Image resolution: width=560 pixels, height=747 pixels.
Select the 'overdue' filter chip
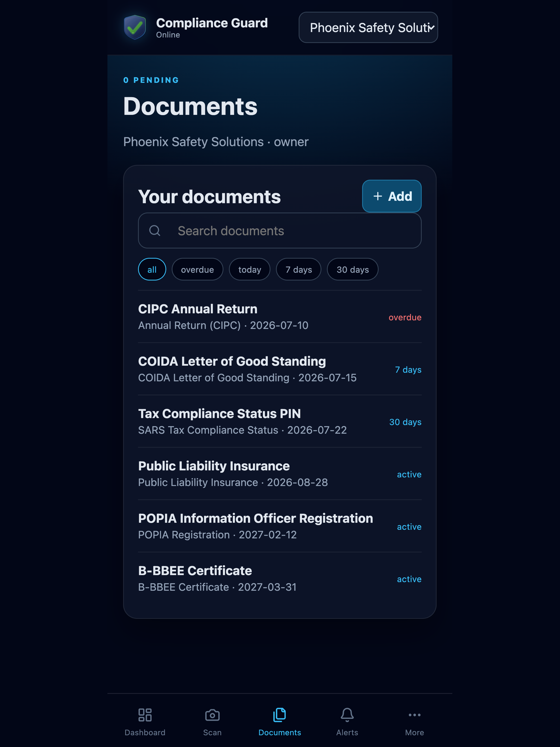point(197,270)
